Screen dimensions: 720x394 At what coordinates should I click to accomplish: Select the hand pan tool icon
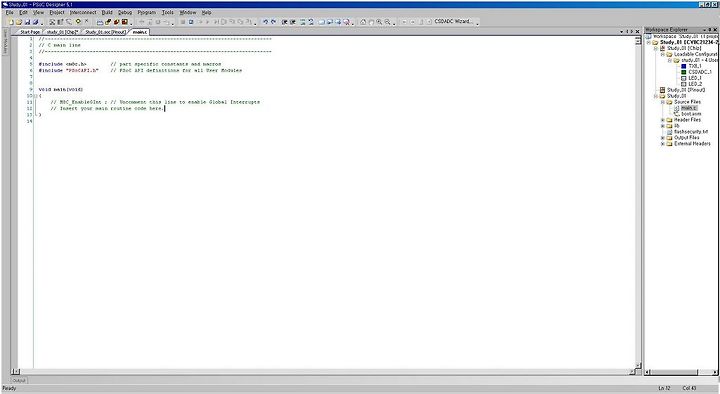[371, 22]
